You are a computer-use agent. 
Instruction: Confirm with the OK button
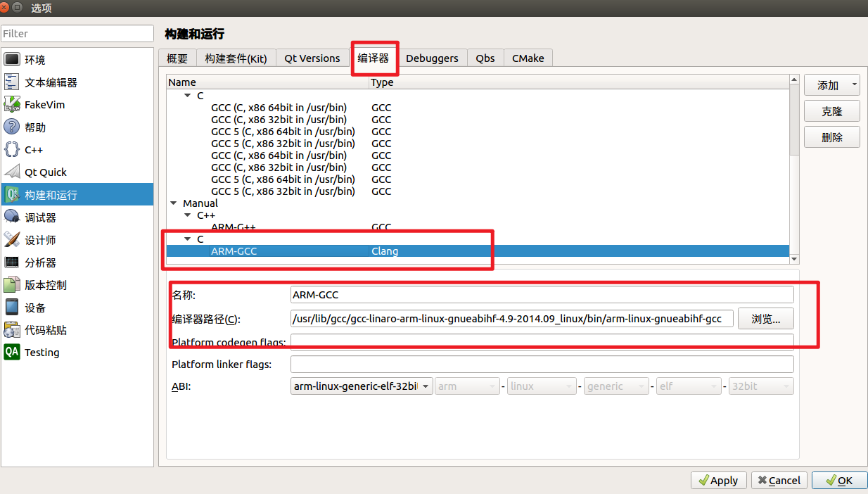pos(840,480)
